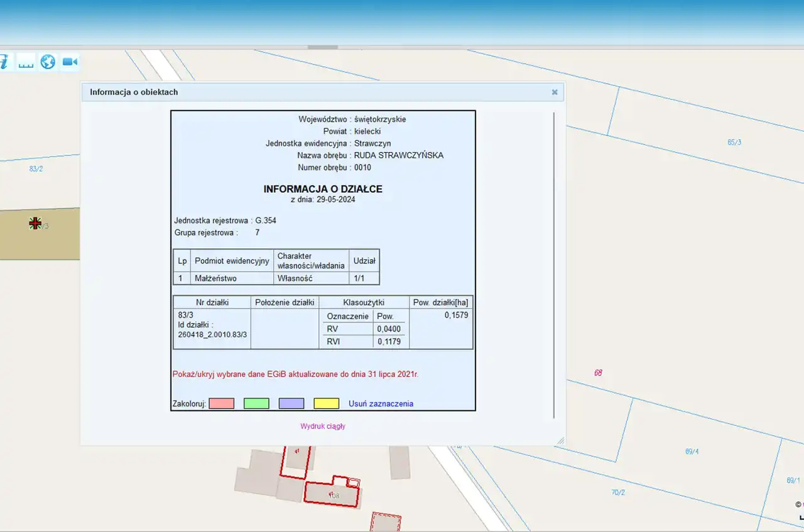
Task: Click parcel 70/2 on the map
Action: coord(618,492)
